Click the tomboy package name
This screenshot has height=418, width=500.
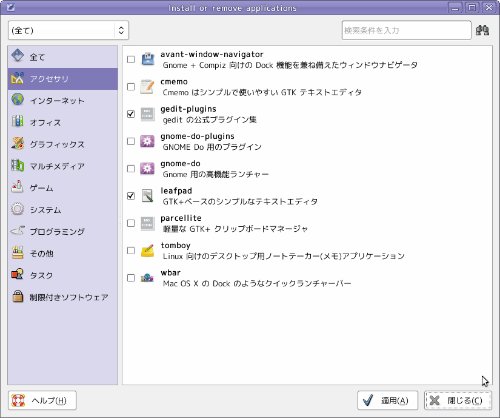[x=176, y=246]
